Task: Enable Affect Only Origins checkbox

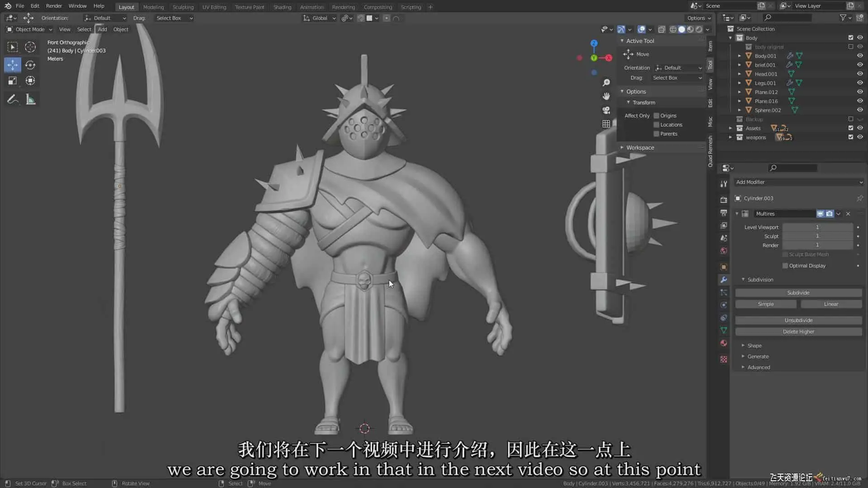Action: click(656, 116)
